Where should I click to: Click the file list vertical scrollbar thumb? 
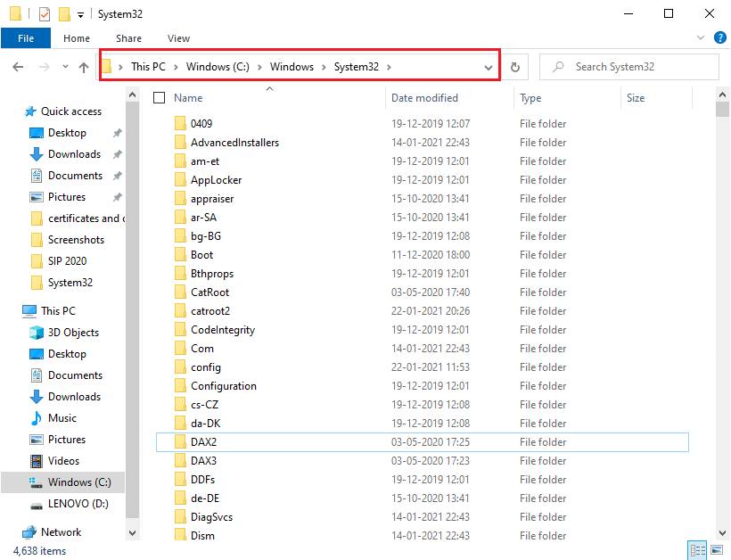click(723, 110)
